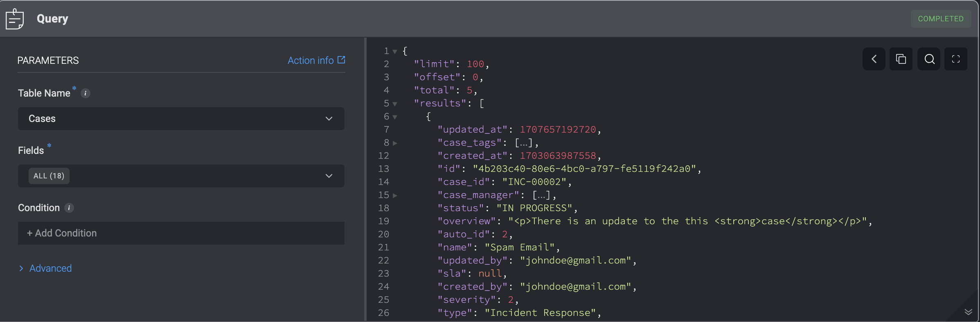Image resolution: width=980 pixels, height=322 pixels.
Task: Click the sla null value
Action: (x=490, y=274)
